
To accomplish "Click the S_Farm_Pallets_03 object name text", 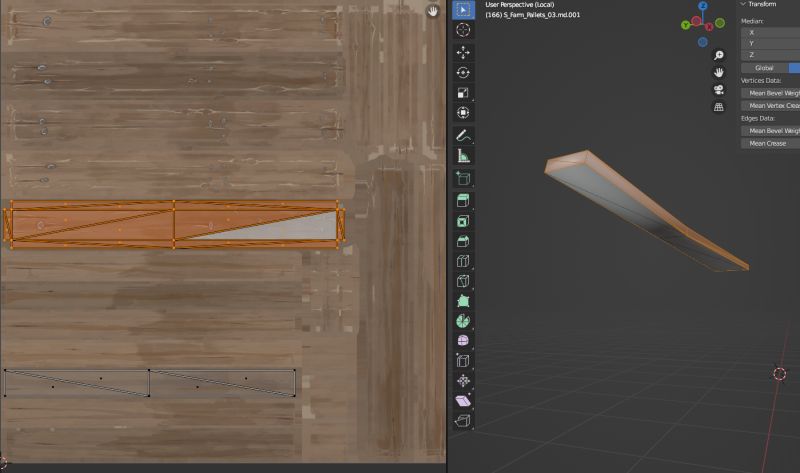I will [x=542, y=15].
